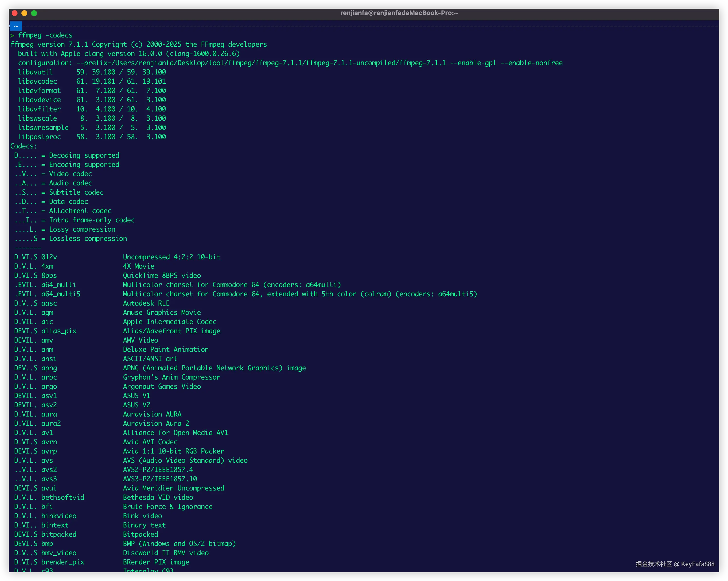Image resolution: width=728 pixels, height=581 pixels.
Task: Select the configuration line with --enable-gpl
Action: 290,63
